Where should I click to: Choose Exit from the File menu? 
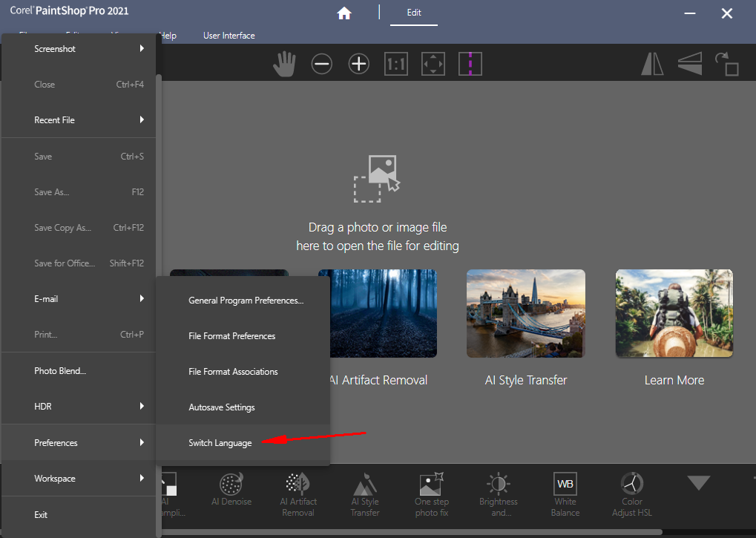point(79,515)
